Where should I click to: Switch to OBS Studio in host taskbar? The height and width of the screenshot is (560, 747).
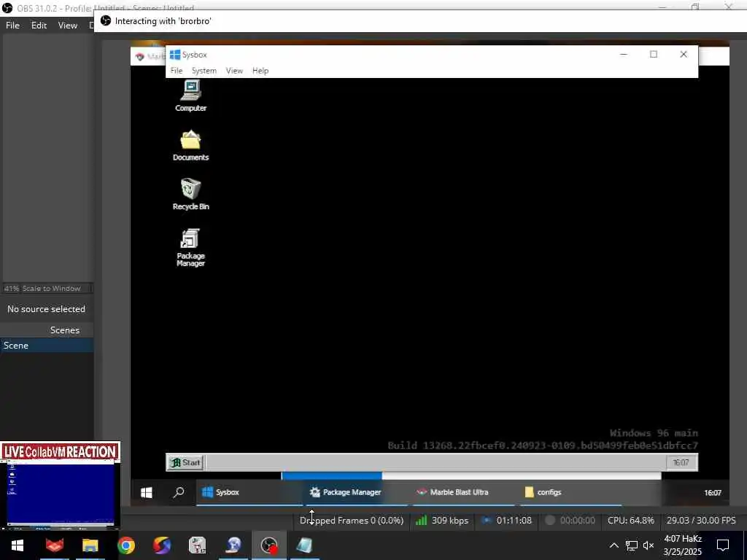[269, 545]
